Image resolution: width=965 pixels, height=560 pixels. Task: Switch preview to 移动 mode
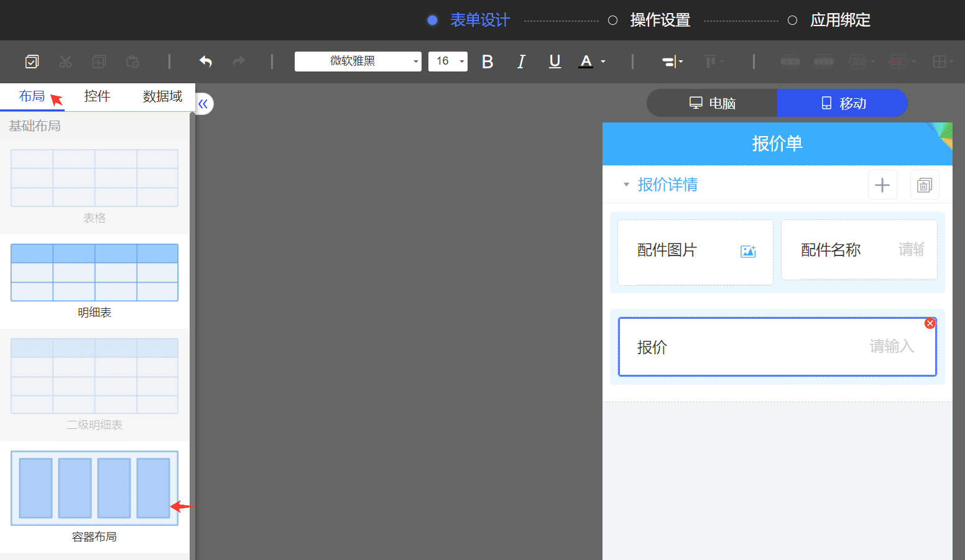[843, 103]
